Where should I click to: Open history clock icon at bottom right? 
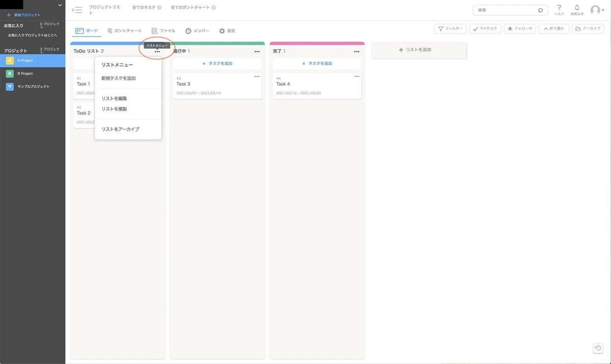598,348
